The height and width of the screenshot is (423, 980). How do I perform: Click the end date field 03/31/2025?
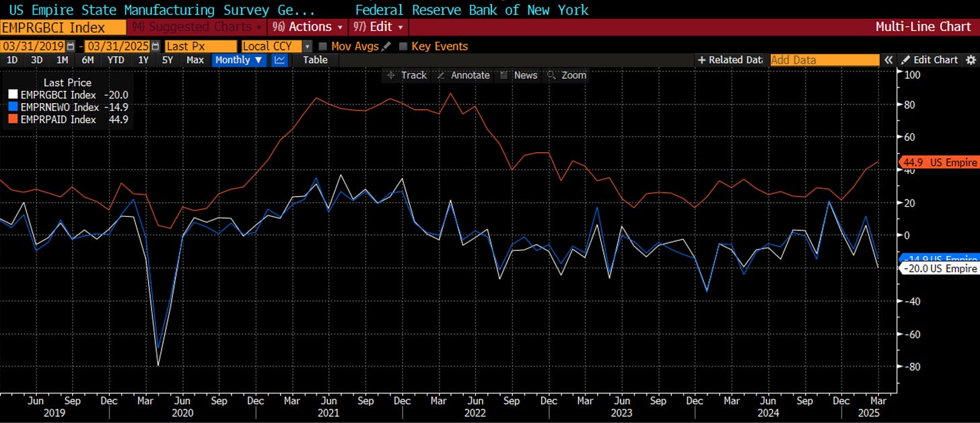pyautogui.click(x=118, y=46)
